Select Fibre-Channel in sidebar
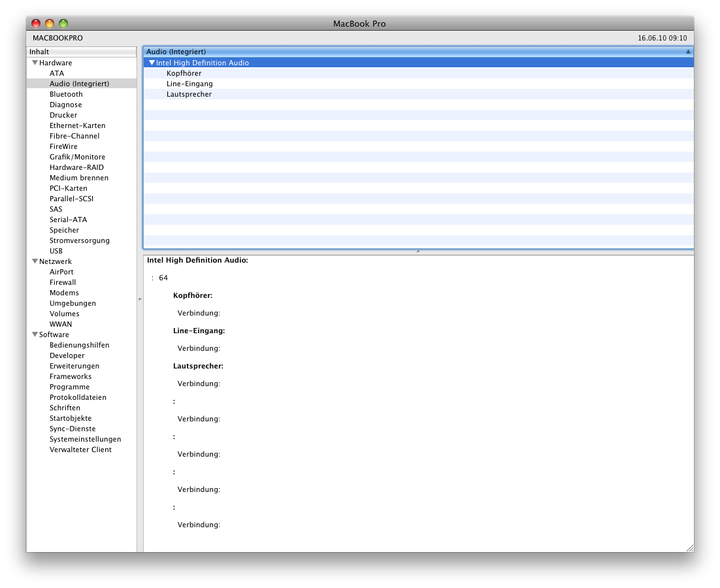 pos(74,136)
